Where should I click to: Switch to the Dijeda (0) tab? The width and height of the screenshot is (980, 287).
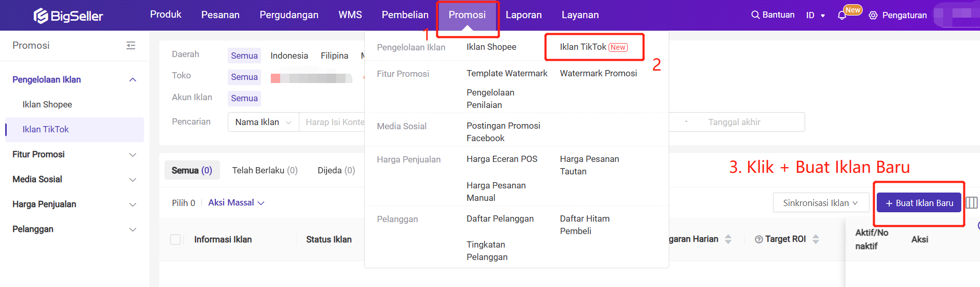pyautogui.click(x=336, y=170)
